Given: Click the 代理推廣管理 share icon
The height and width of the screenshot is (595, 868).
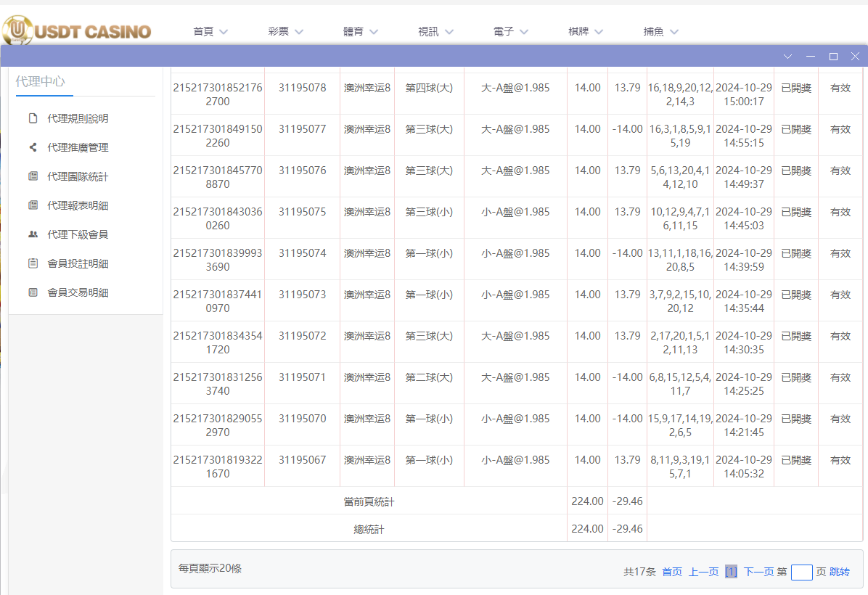Looking at the screenshot, I should pyautogui.click(x=33, y=147).
